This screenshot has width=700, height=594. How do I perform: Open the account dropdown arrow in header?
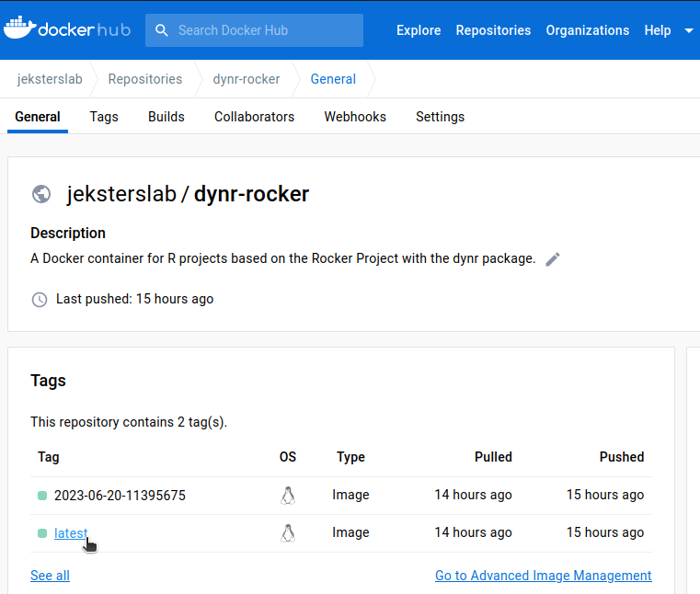[x=689, y=30]
